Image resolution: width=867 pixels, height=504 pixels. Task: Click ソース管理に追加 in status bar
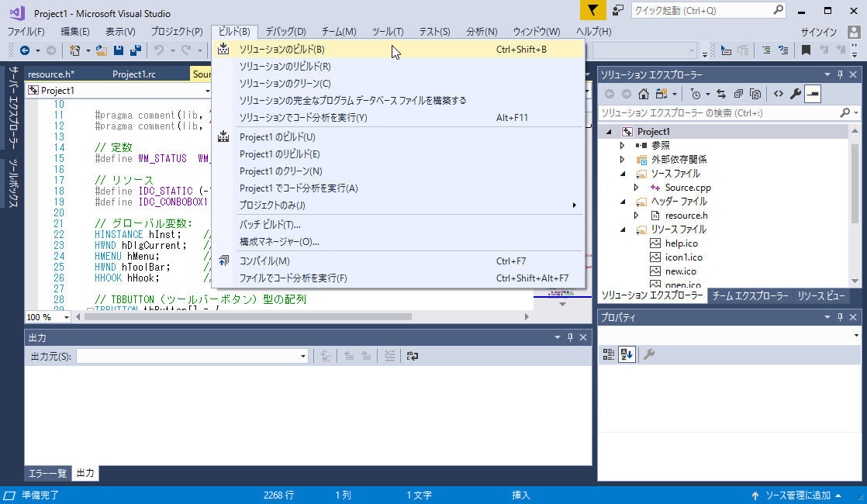click(x=798, y=495)
